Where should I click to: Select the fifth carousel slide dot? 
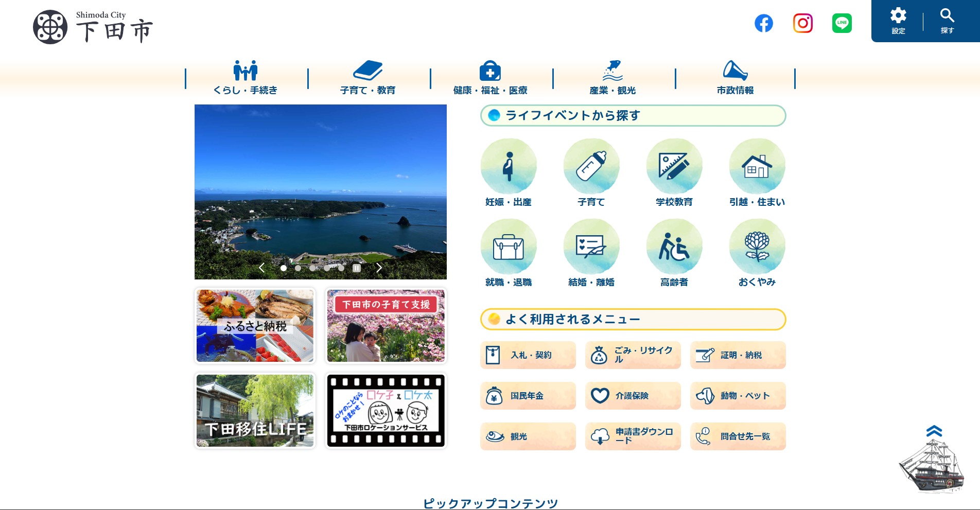click(x=341, y=268)
